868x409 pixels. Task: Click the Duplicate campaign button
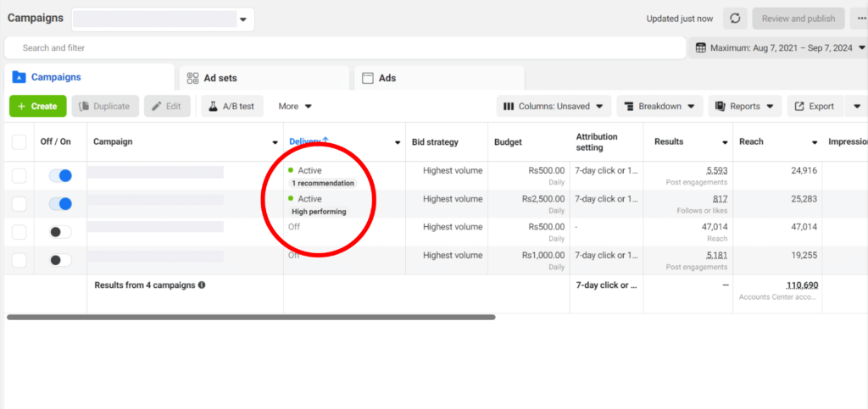click(x=106, y=106)
